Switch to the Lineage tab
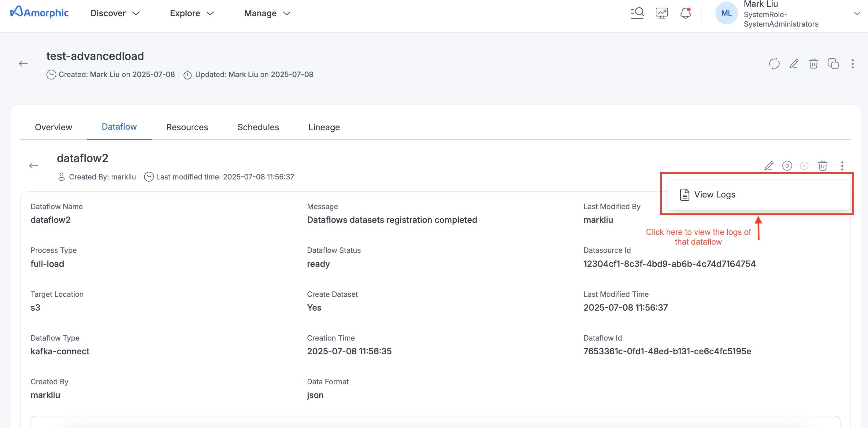 click(324, 127)
